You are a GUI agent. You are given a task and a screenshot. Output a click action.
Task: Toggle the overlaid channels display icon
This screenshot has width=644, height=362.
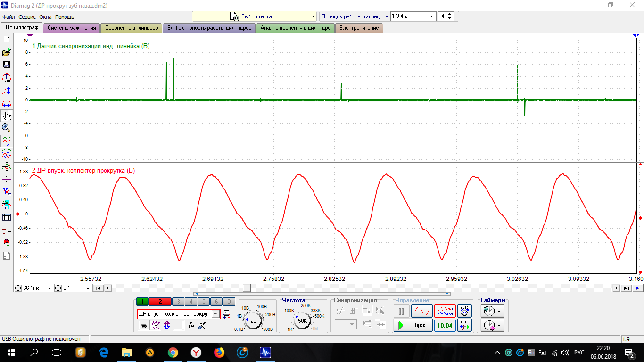click(7, 154)
